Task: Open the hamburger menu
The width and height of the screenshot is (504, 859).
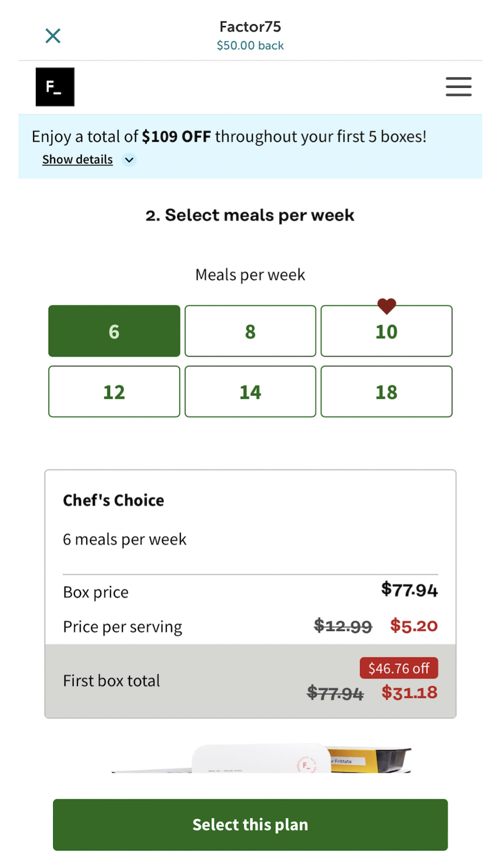Action: tap(458, 87)
